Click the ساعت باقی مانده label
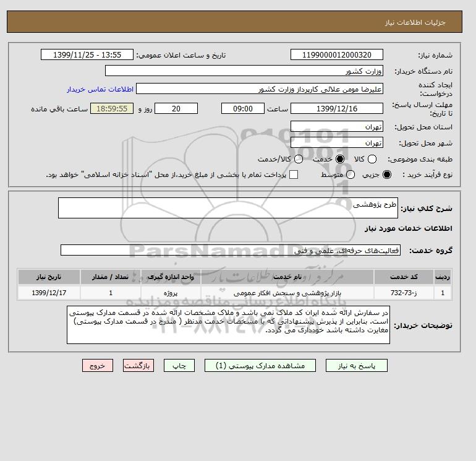This screenshot has width=476, height=461. [59, 109]
